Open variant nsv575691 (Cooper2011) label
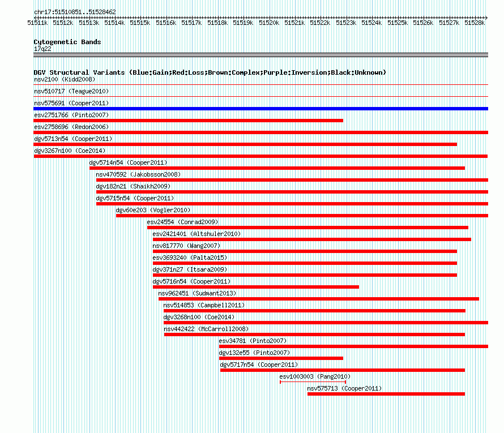This screenshot has height=433, width=504. [x=71, y=103]
